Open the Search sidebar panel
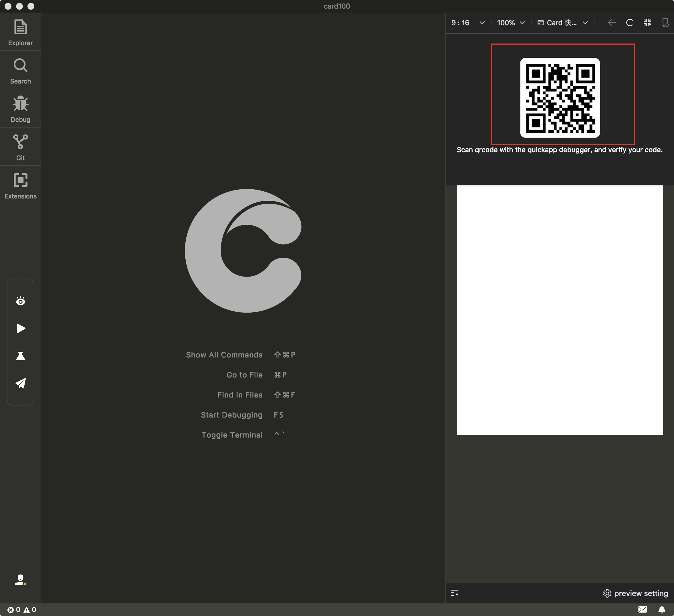The image size is (674, 616). [x=20, y=71]
